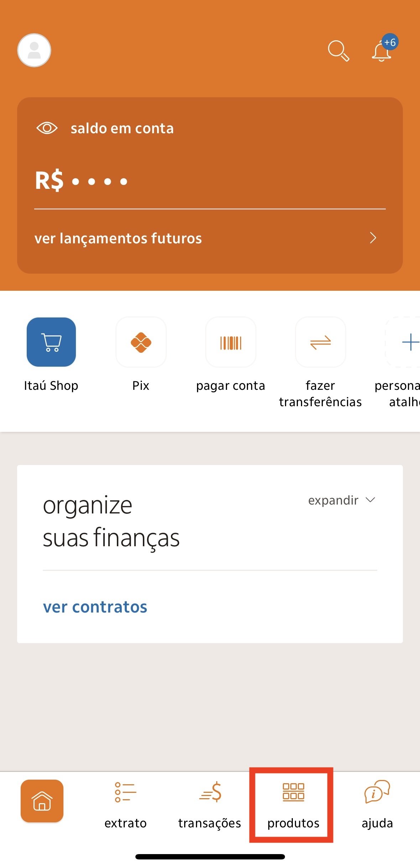Tap the saldo em conta label
420x868 pixels.
(122, 128)
